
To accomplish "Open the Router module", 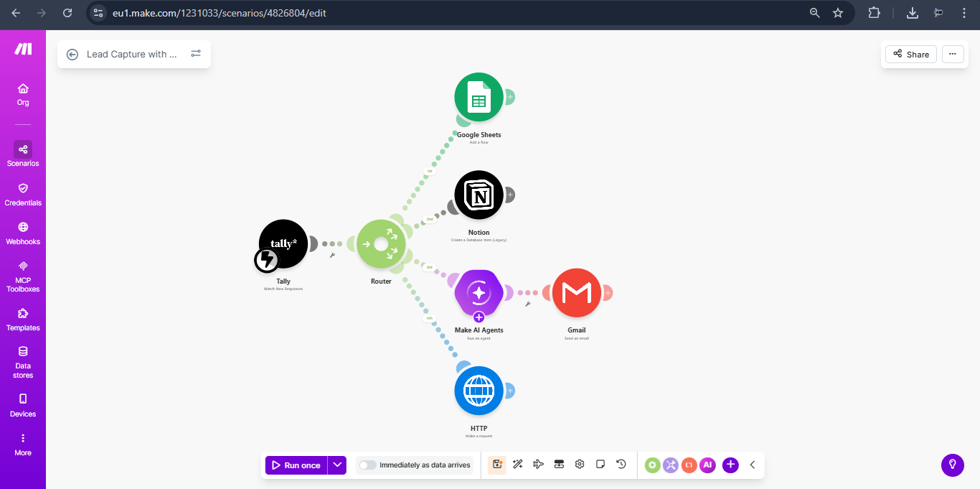I will tap(381, 244).
